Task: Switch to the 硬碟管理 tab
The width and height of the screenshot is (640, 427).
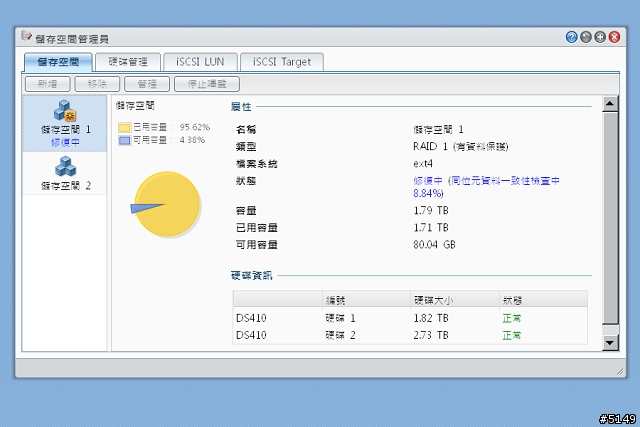Action: [128, 62]
